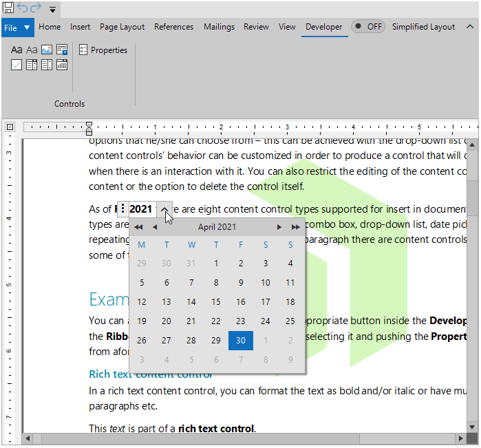Insert a date picker content control
This screenshot has width=481, height=448.
[x=62, y=65]
